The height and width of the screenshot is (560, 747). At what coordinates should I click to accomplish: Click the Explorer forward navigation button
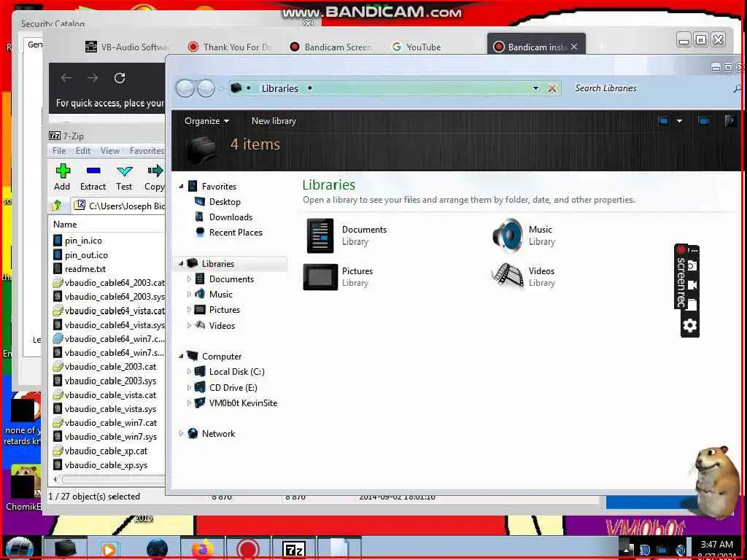(x=206, y=88)
